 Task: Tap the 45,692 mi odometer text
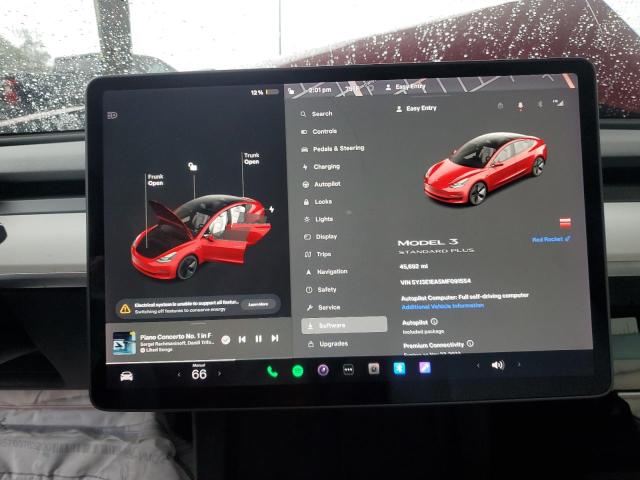(413, 267)
